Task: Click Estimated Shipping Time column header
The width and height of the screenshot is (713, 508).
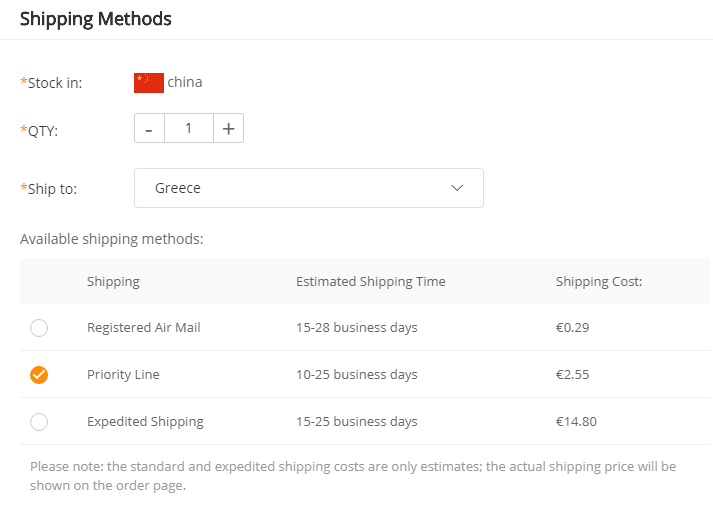Action: coord(371,282)
